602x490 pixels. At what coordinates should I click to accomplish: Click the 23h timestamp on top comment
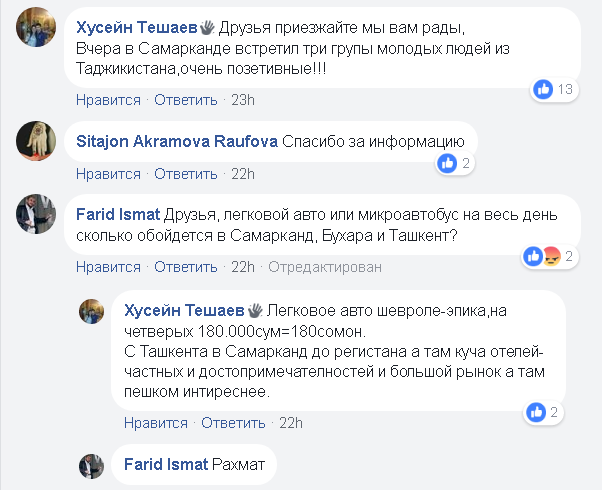coord(243,99)
